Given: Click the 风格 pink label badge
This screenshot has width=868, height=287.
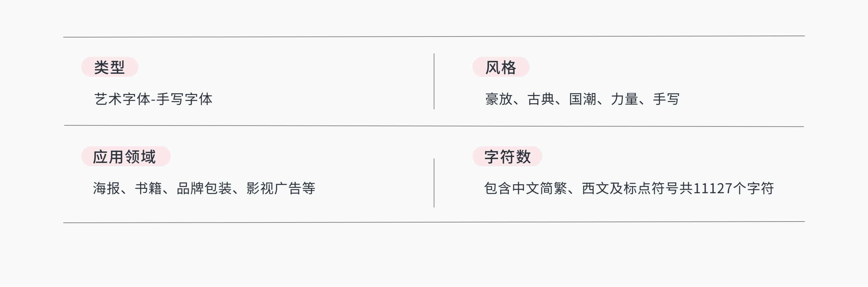Looking at the screenshot, I should pos(501,67).
